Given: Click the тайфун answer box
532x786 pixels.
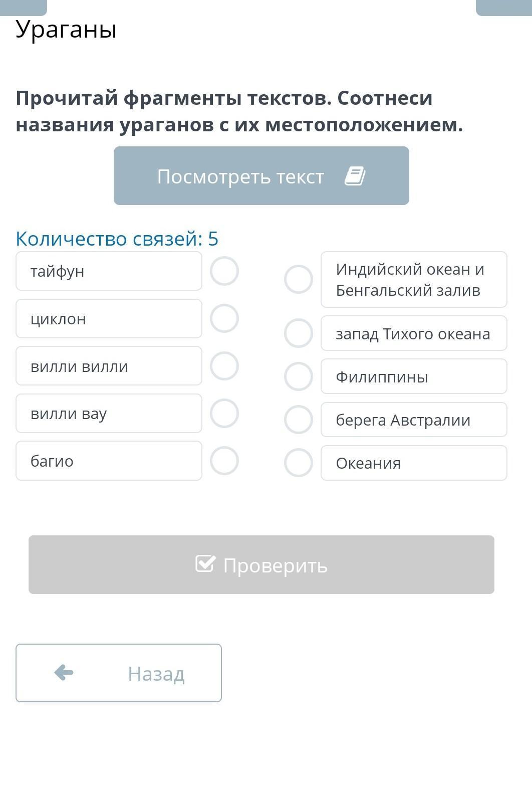Looking at the screenshot, I should 109,271.
